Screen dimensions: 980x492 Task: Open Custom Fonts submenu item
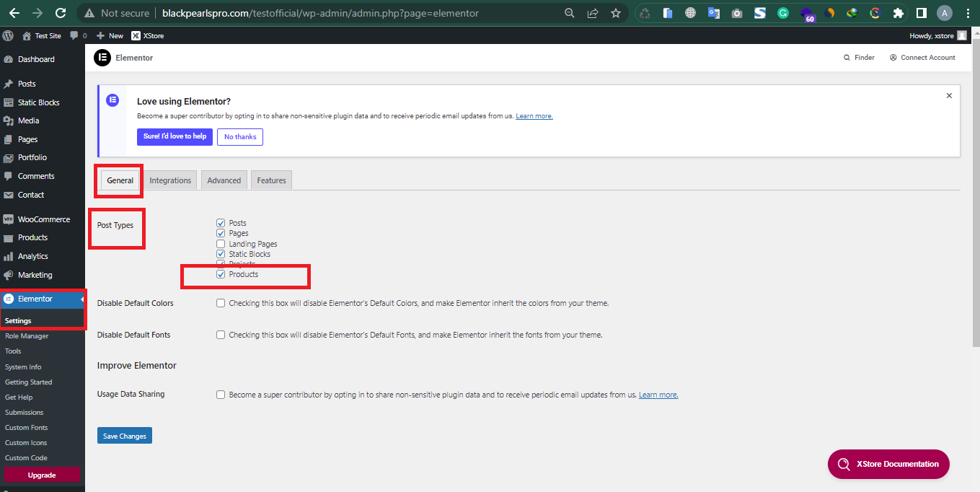pyautogui.click(x=26, y=427)
